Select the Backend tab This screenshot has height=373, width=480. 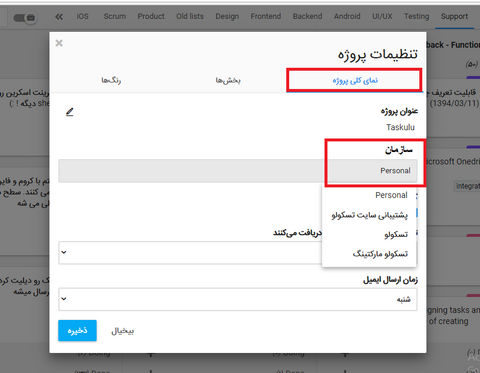(x=307, y=16)
